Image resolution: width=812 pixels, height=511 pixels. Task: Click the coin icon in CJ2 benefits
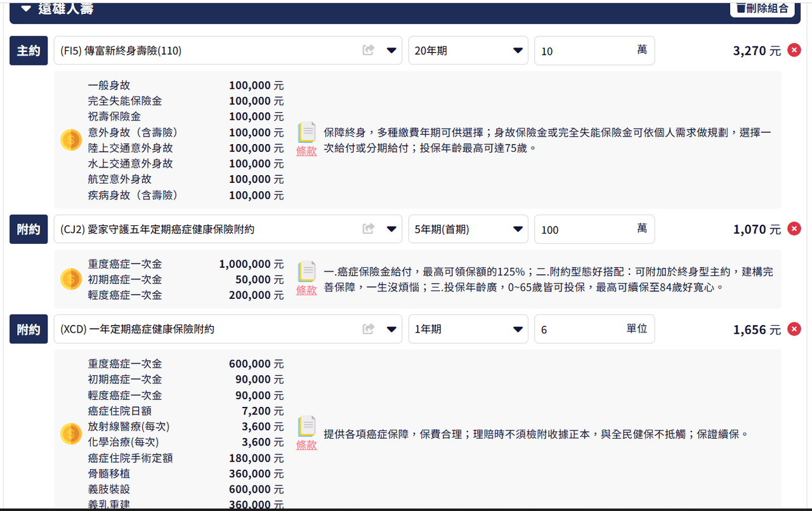[x=71, y=279]
